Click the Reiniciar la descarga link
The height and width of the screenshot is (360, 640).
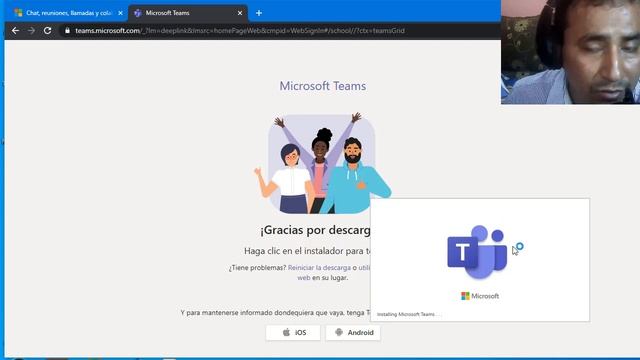coord(319,268)
